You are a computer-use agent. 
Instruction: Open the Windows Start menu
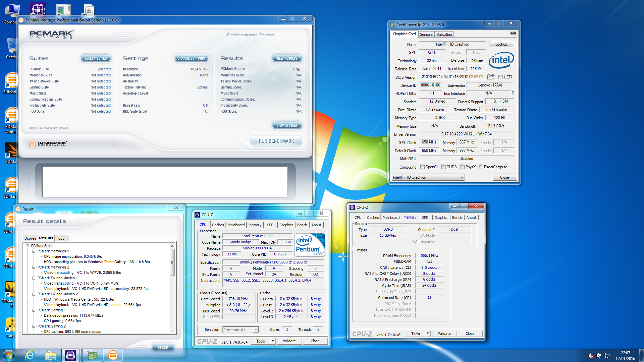pyautogui.click(x=9, y=355)
